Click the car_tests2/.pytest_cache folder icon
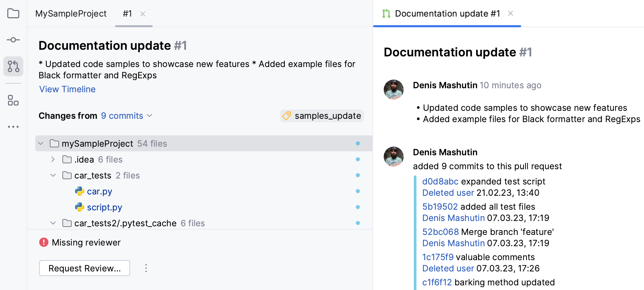Viewport: 644px width, 290px height. pyautogui.click(x=67, y=223)
